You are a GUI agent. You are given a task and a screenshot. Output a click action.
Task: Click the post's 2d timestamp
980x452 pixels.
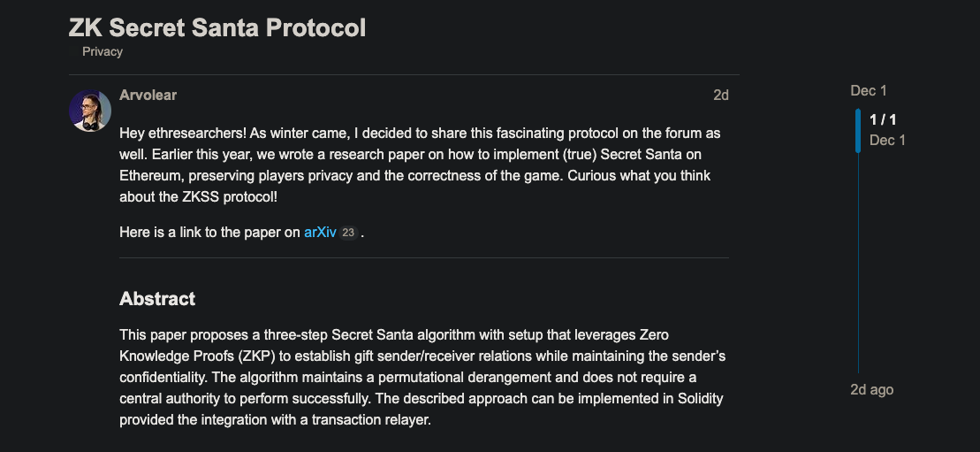tap(721, 96)
